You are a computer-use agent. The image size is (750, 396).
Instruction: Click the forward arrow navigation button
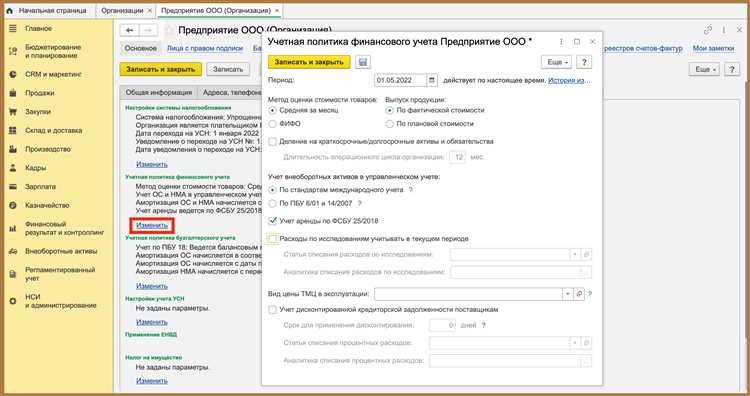coord(148,30)
